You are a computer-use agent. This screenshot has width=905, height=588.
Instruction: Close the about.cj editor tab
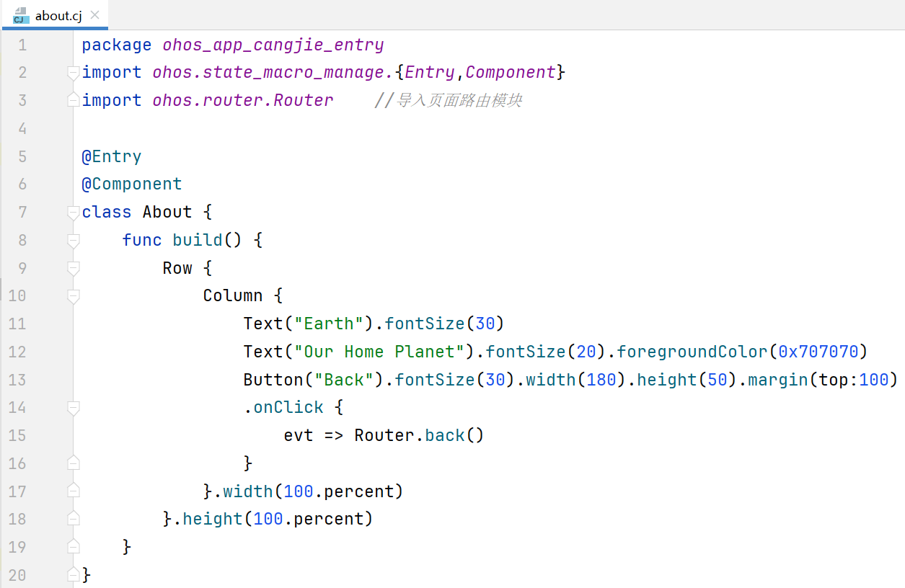coord(95,15)
